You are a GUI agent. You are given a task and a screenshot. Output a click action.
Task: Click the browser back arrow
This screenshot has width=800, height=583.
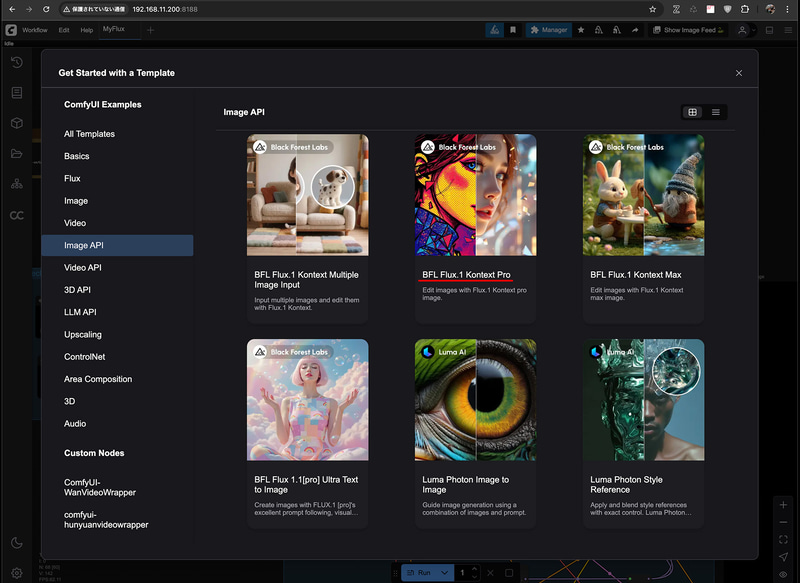[x=12, y=9]
